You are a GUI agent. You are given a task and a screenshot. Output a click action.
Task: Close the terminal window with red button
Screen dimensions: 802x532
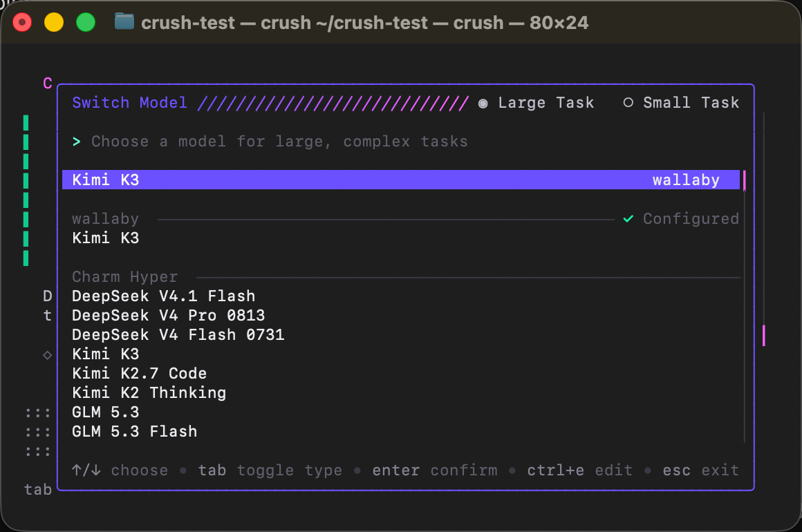22,23
